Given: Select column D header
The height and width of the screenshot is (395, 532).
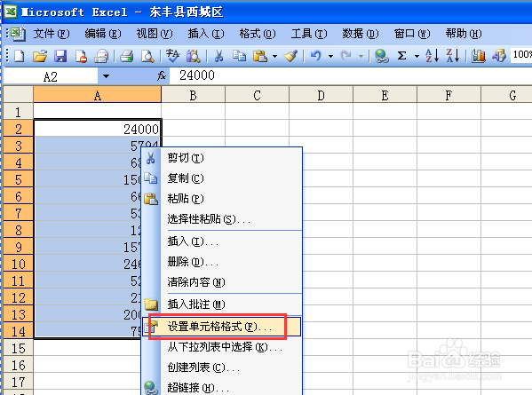Looking at the screenshot, I should [x=321, y=95].
